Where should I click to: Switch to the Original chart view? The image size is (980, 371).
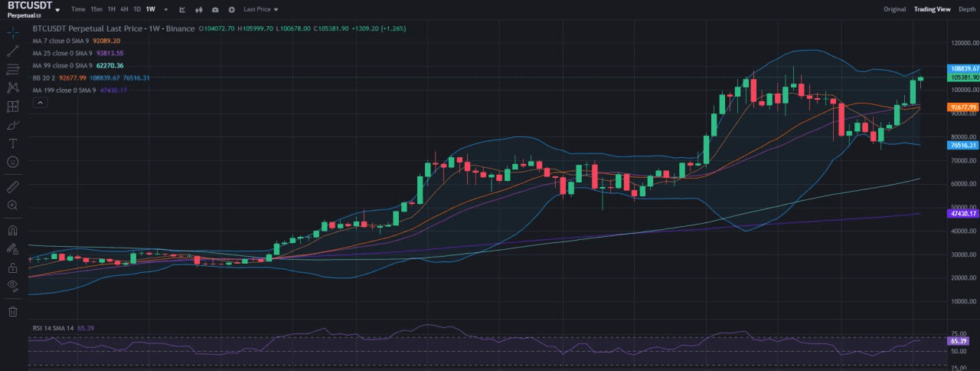[895, 9]
